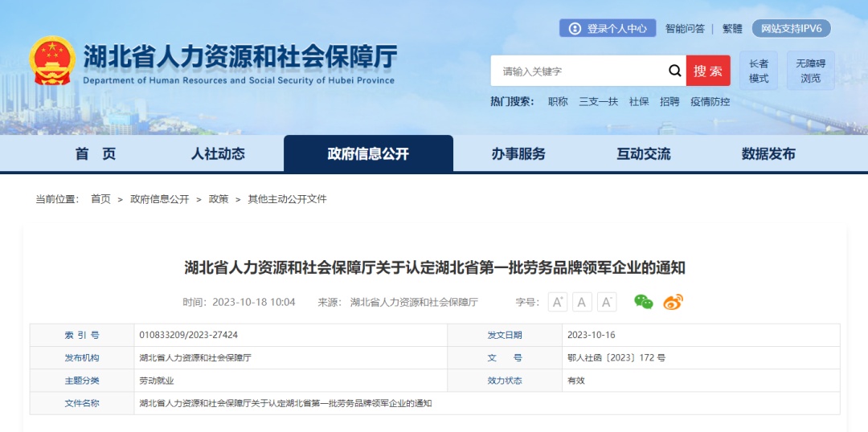
Task: Open the 智能问答 link
Action: (x=685, y=28)
